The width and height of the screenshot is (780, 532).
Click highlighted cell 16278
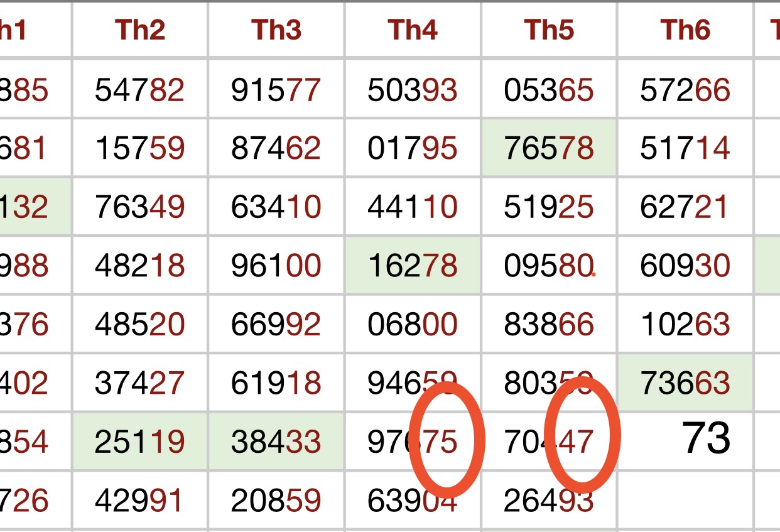[413, 265]
